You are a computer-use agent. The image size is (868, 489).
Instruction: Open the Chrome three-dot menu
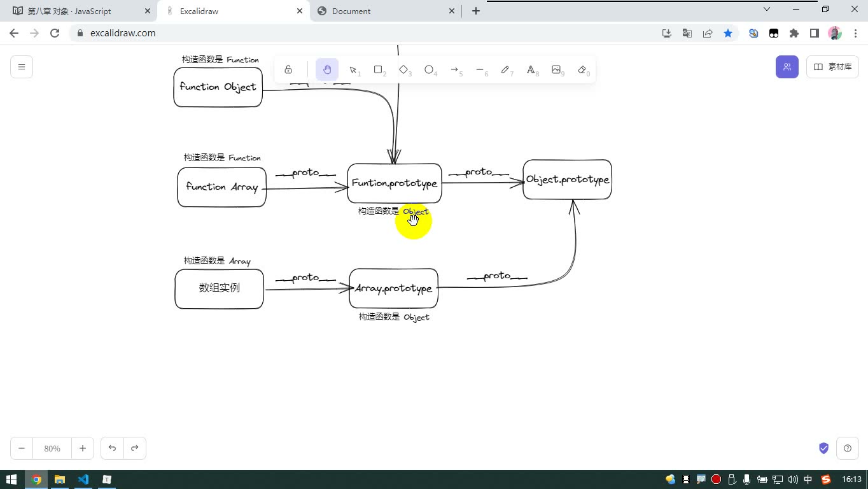[855, 33]
